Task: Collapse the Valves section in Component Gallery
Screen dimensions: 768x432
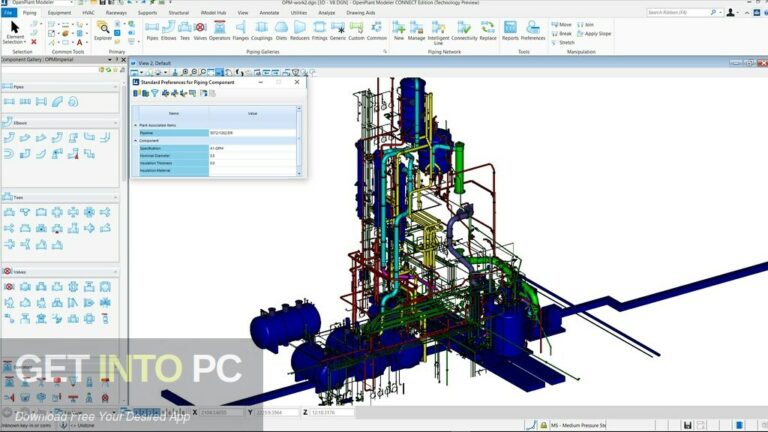Action: [116, 272]
